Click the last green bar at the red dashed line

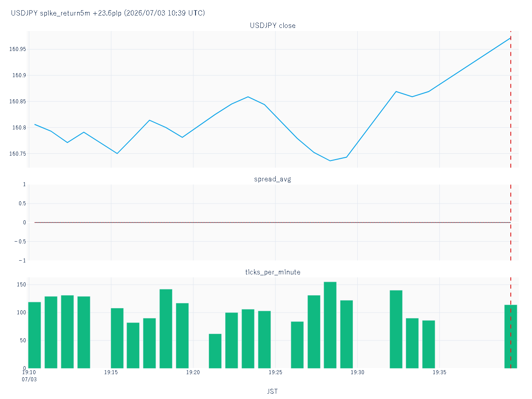(x=511, y=336)
